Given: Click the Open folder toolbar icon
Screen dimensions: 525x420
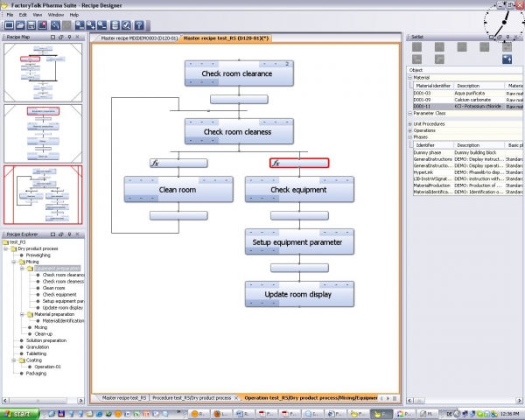Looking at the screenshot, I should (x=21, y=25).
